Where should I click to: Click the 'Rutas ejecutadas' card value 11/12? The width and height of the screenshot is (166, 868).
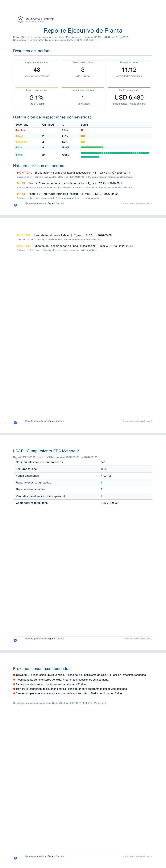(129, 70)
